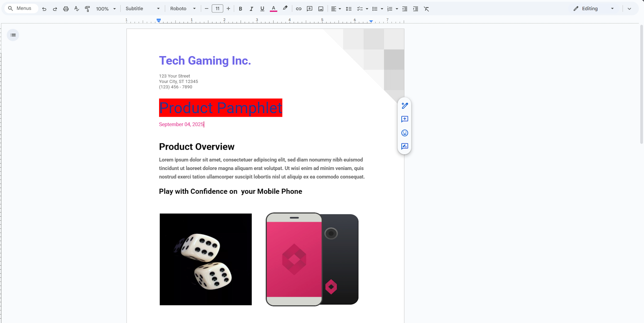
Task: Open the Menus search
Action: pyautogui.click(x=20, y=8)
